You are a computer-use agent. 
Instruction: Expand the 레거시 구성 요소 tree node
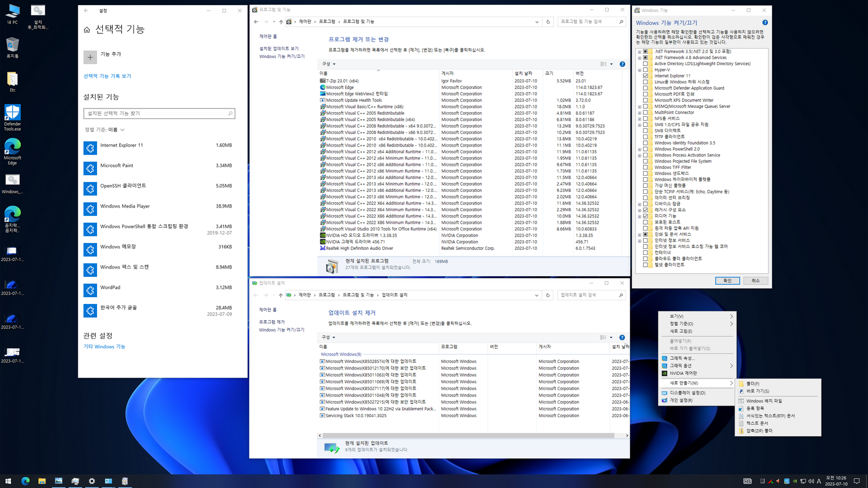coord(640,210)
